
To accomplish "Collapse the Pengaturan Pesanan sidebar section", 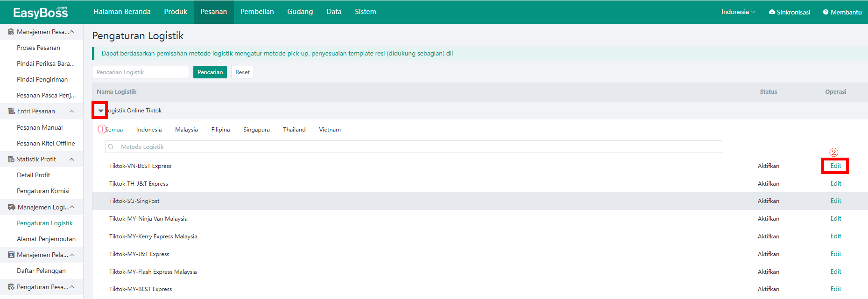I will pyautogui.click(x=72, y=287).
